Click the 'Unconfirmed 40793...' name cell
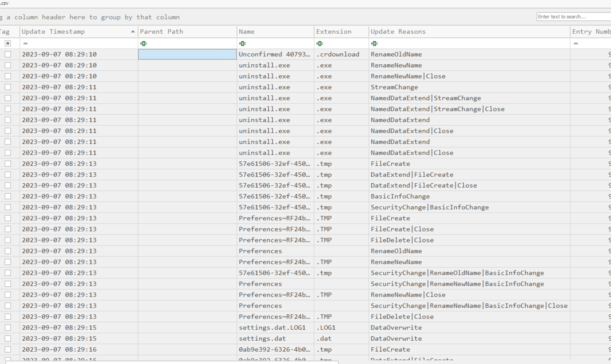 tap(275, 54)
